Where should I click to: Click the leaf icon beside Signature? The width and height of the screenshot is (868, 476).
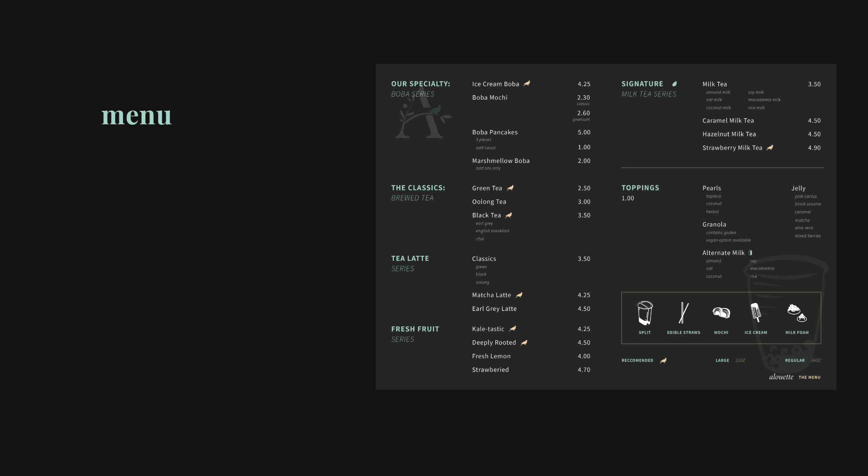coord(675,84)
